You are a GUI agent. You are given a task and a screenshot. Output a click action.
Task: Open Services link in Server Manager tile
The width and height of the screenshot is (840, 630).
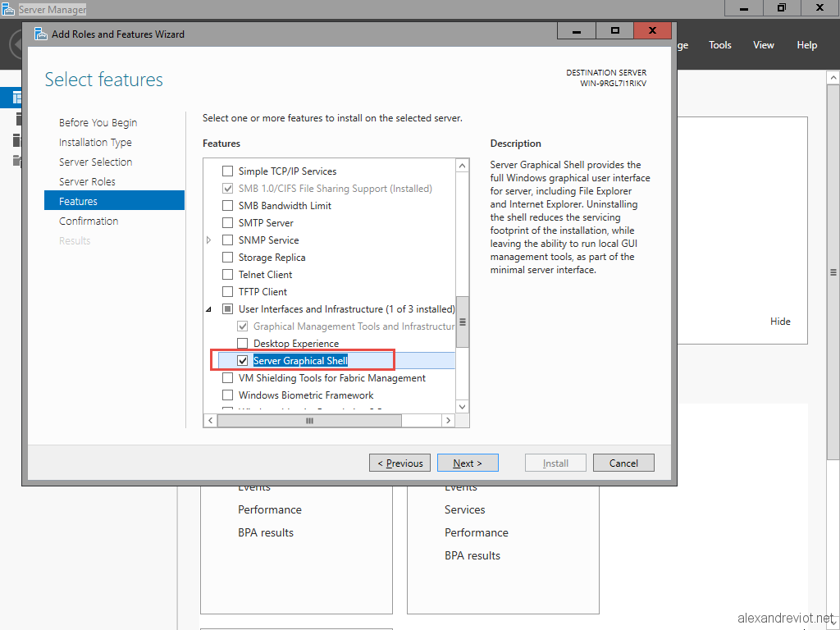[465, 509]
